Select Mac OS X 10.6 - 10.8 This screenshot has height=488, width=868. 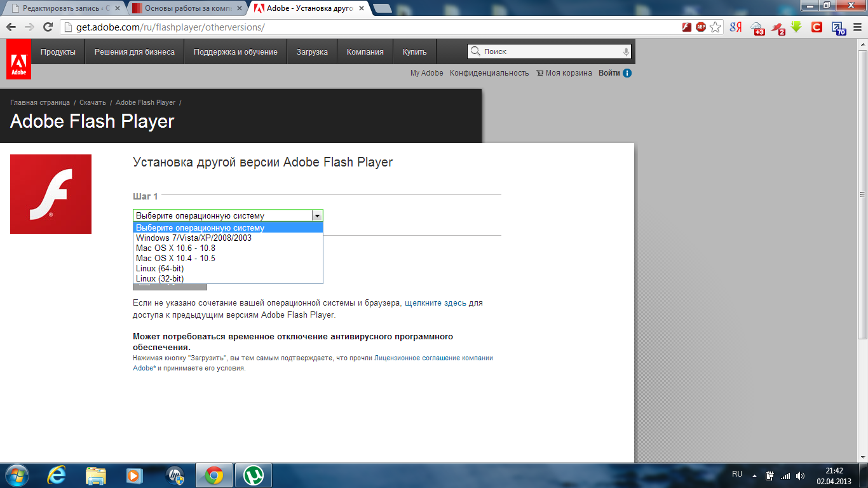point(228,248)
